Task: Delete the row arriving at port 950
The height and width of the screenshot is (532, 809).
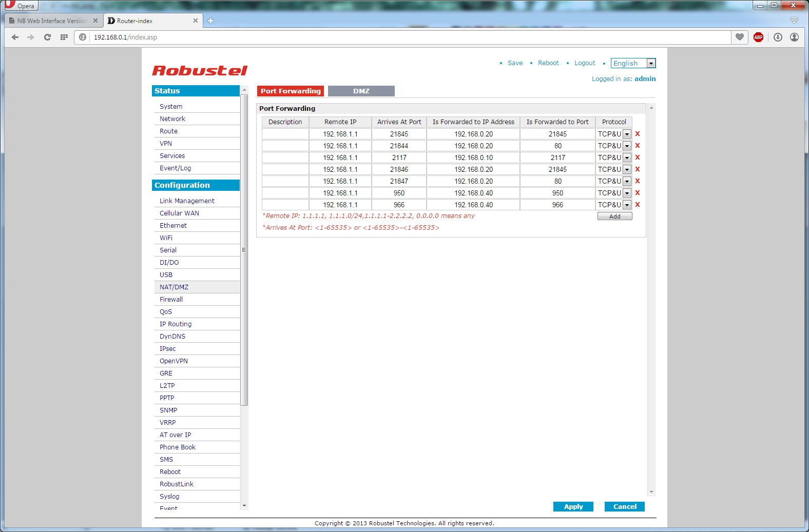Action: tap(638, 193)
